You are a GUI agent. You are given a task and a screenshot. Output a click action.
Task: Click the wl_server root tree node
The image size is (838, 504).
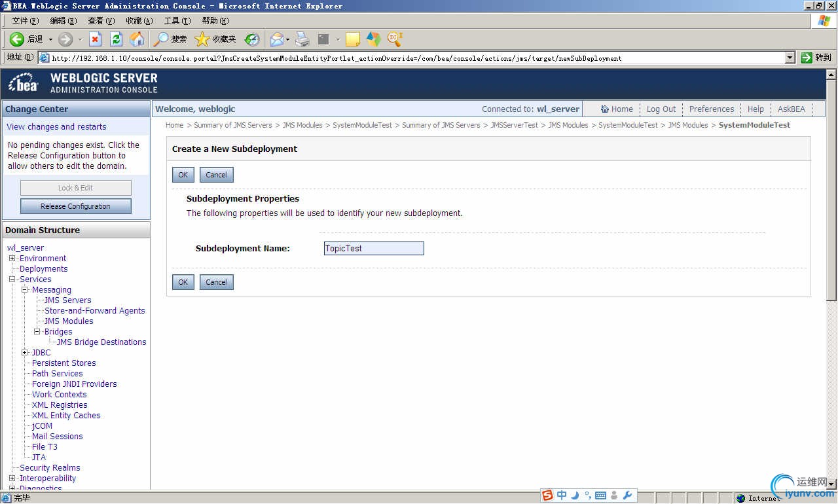click(x=26, y=247)
